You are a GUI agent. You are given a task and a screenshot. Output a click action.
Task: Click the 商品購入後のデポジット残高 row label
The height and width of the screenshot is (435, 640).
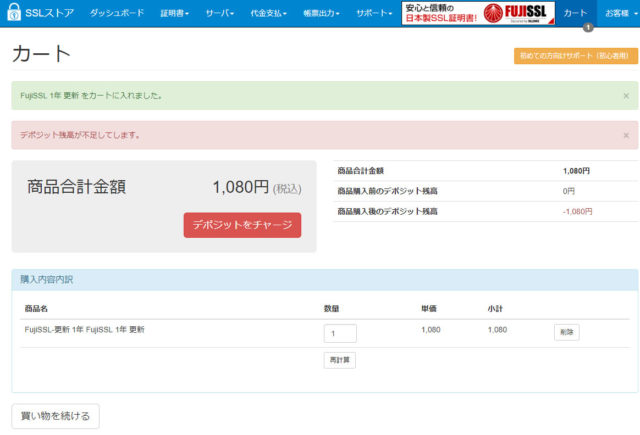pyautogui.click(x=387, y=211)
